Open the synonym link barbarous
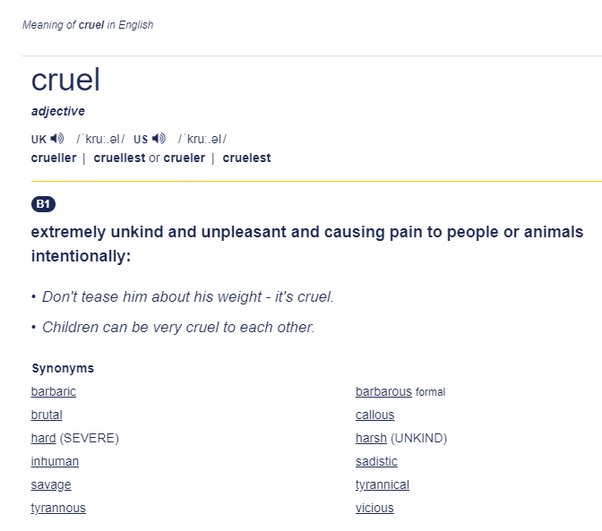Viewport: 602px width, 531px height. (384, 392)
